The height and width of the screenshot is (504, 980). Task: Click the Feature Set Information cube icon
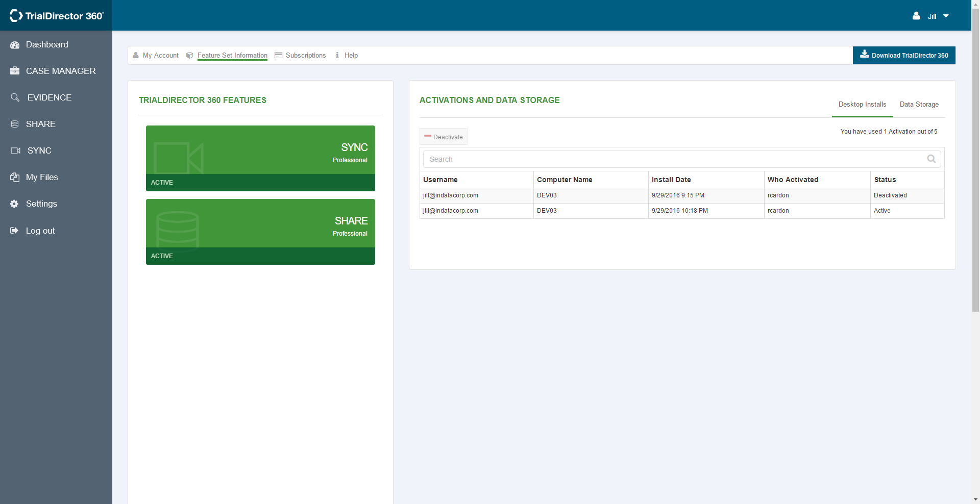(x=189, y=55)
